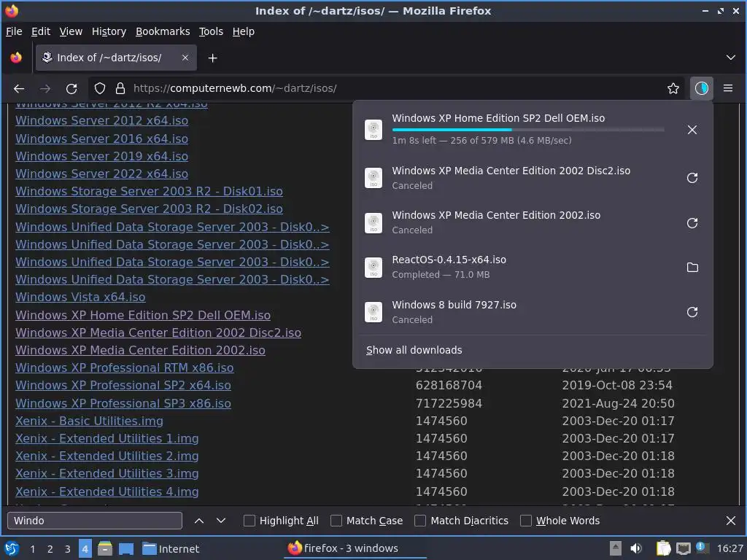Viewport: 747px width, 560px height.
Task: Click the padlock site security icon
Action: point(120,88)
